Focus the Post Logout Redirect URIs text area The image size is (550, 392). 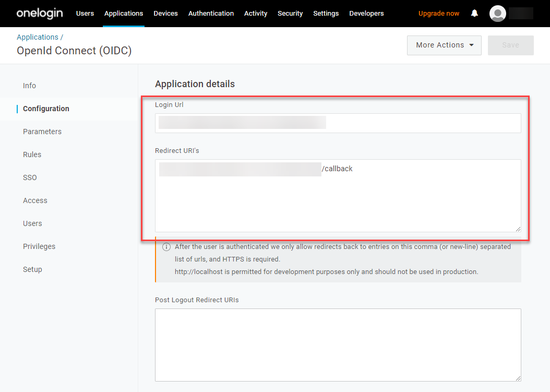(338, 345)
